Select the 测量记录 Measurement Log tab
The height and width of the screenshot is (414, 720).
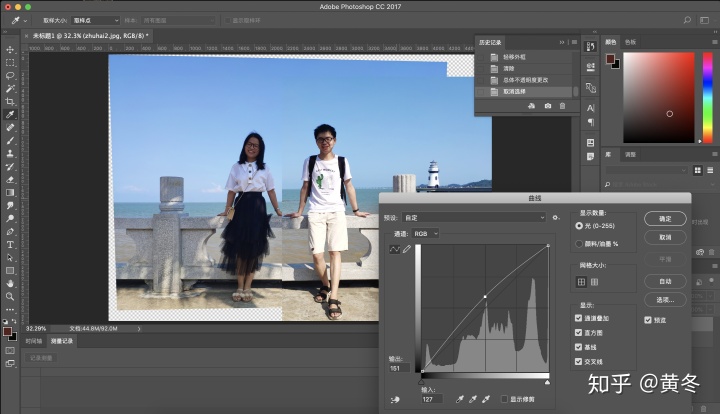pos(62,341)
